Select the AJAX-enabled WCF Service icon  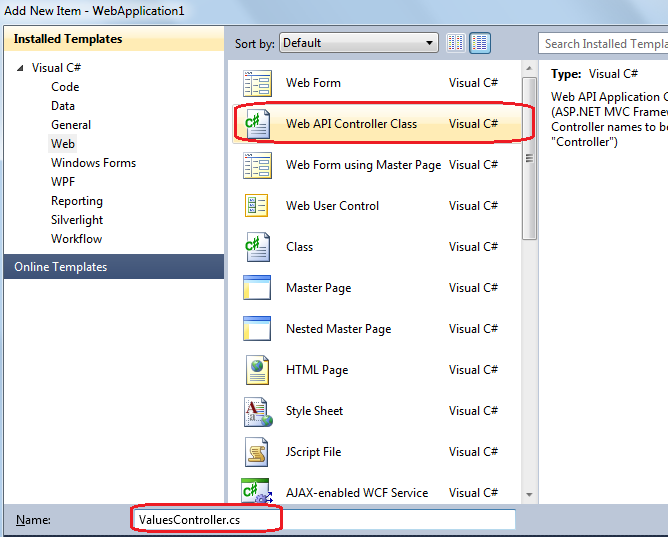point(257,491)
